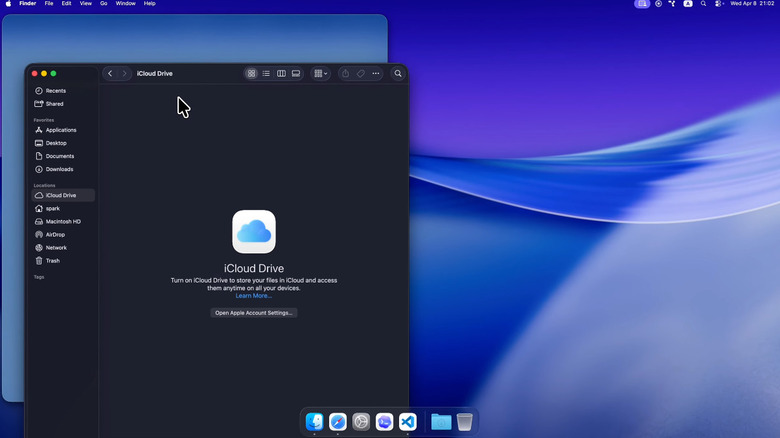
Task: Open the Apple menu
Action: [8, 3]
